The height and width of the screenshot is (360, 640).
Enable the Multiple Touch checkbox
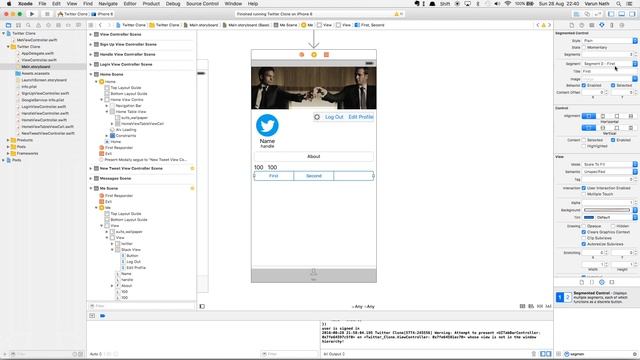(584, 194)
